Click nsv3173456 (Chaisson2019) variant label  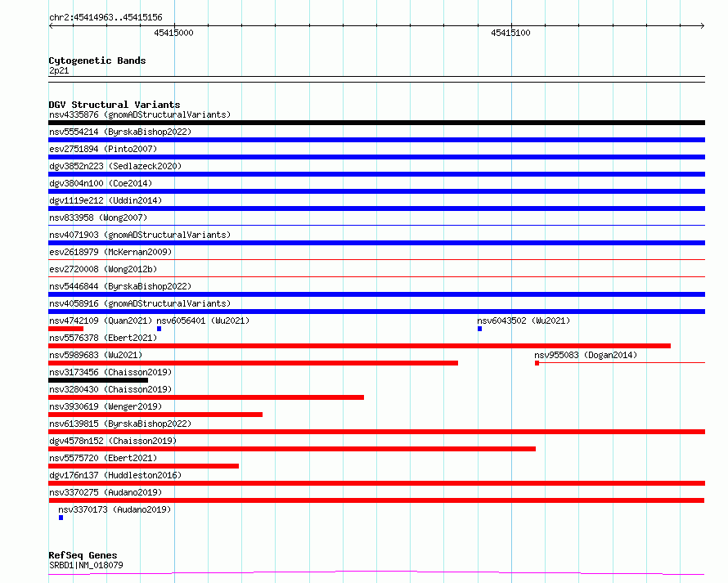[x=110, y=372]
